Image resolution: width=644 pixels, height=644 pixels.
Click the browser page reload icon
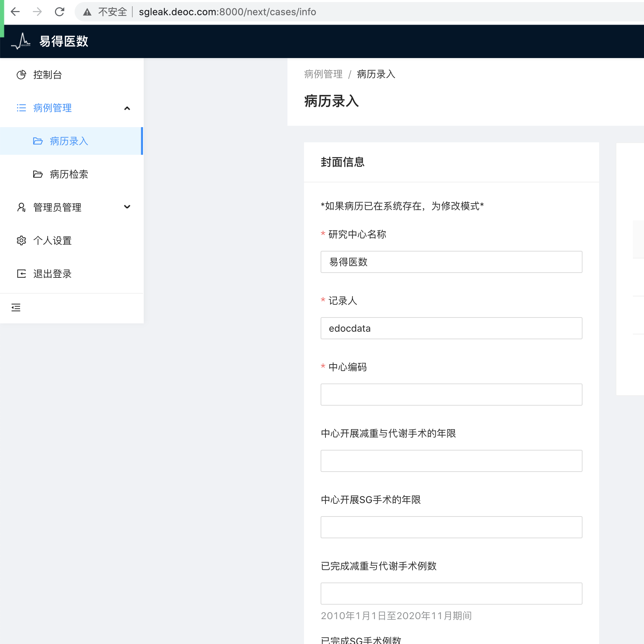[x=59, y=11]
